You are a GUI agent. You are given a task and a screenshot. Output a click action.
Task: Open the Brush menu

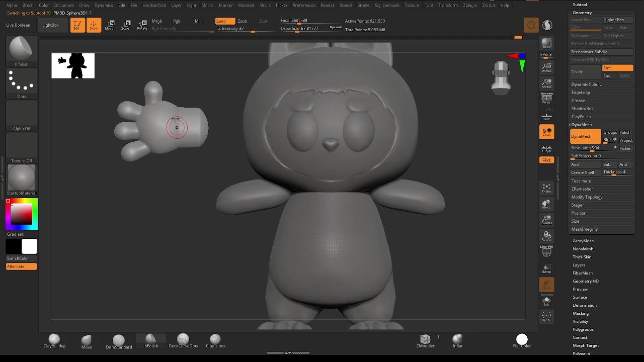pos(28,5)
